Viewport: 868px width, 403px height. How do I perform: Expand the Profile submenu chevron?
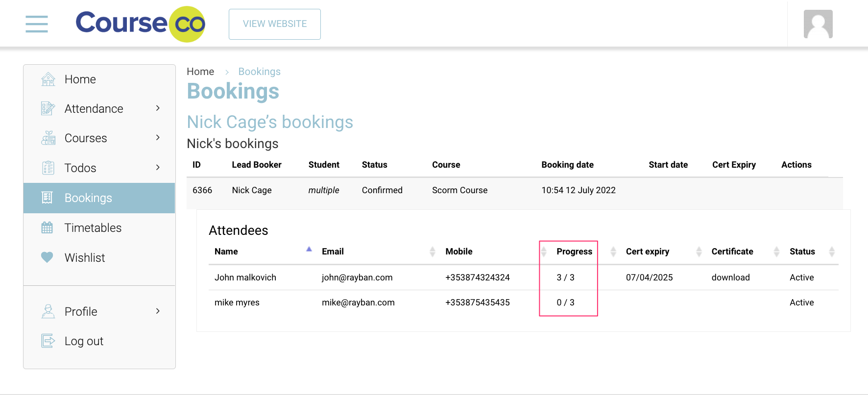(x=158, y=311)
